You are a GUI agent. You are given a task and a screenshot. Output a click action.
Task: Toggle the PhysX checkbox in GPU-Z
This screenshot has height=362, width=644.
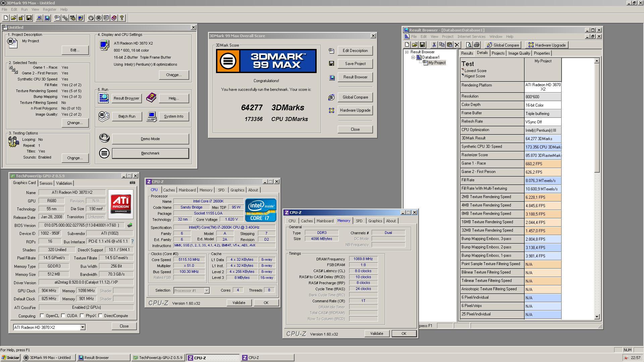[x=82, y=316]
